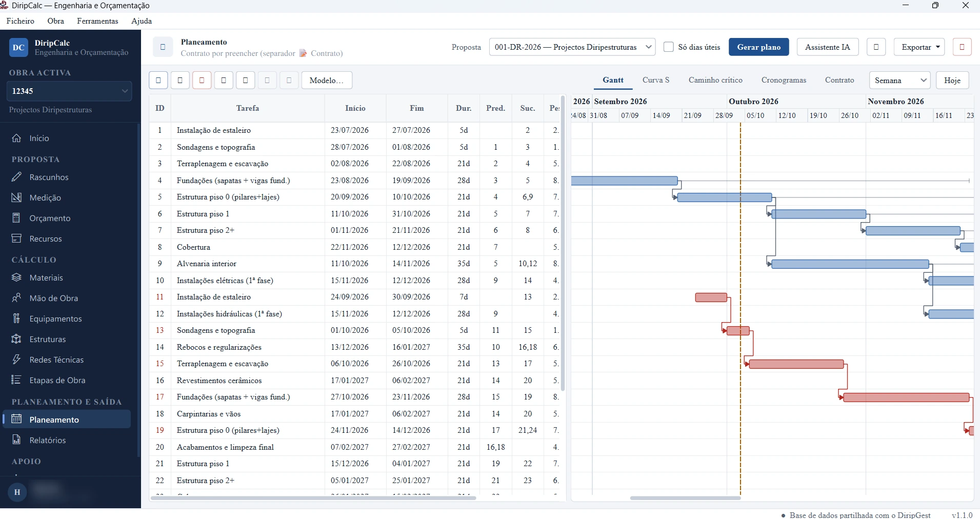The width and height of the screenshot is (980, 519).
Task: Switch to the Curva S tab
Action: point(656,80)
